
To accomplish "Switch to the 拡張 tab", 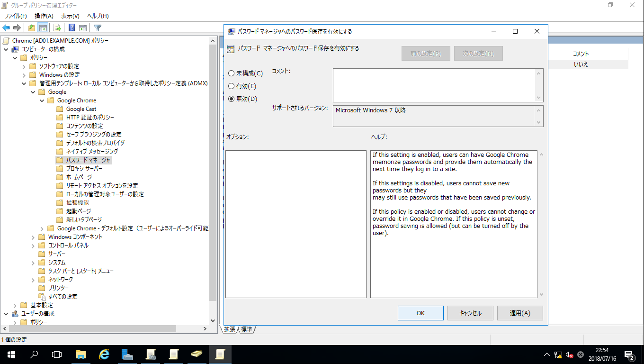I will pos(230,329).
